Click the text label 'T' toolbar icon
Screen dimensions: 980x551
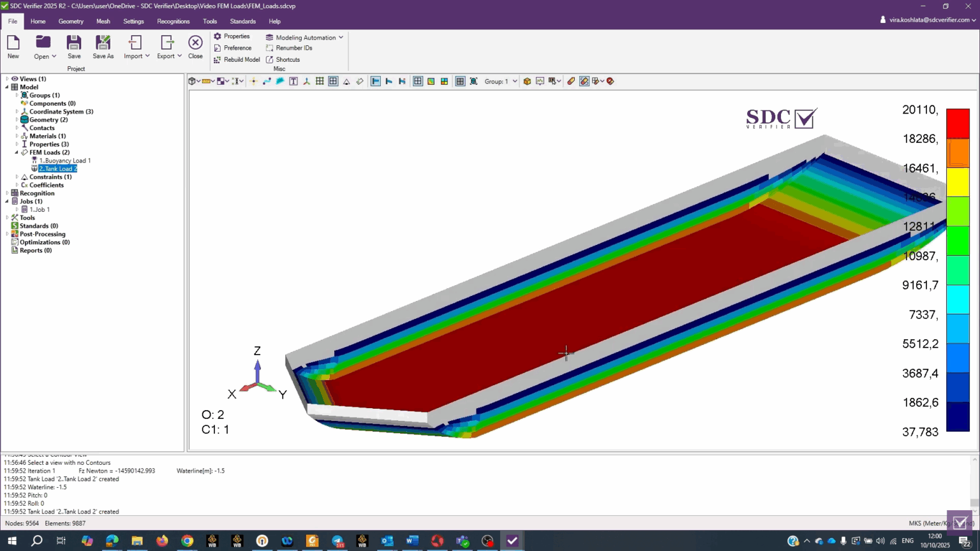(x=293, y=81)
